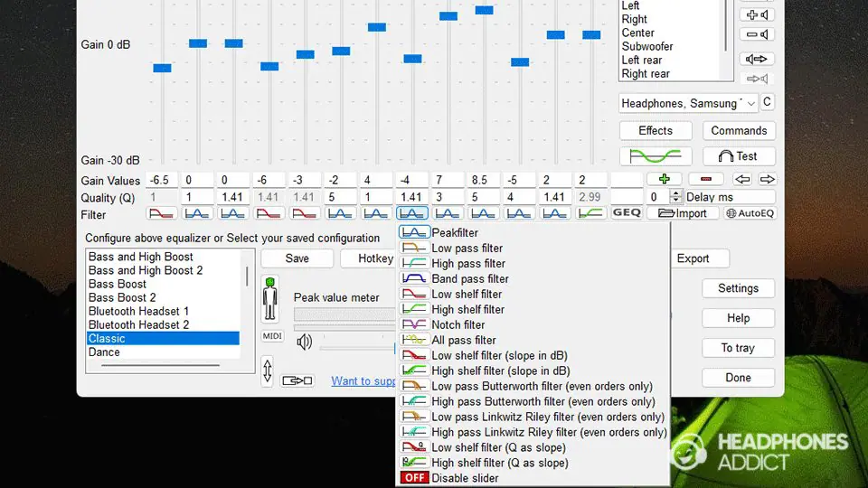
Task: Open the GEQ graphic equalizer icon
Action: [x=627, y=213]
